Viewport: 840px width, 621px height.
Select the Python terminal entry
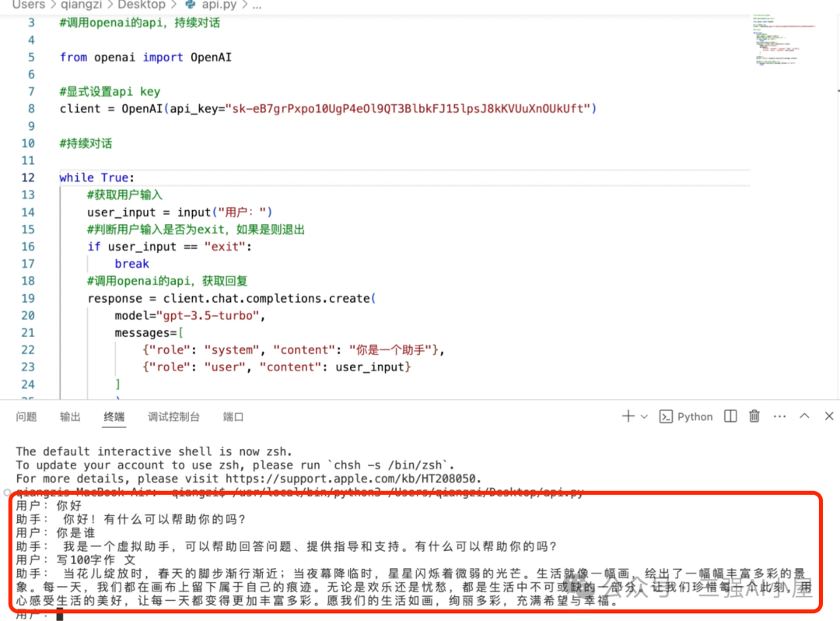pyautogui.click(x=686, y=416)
